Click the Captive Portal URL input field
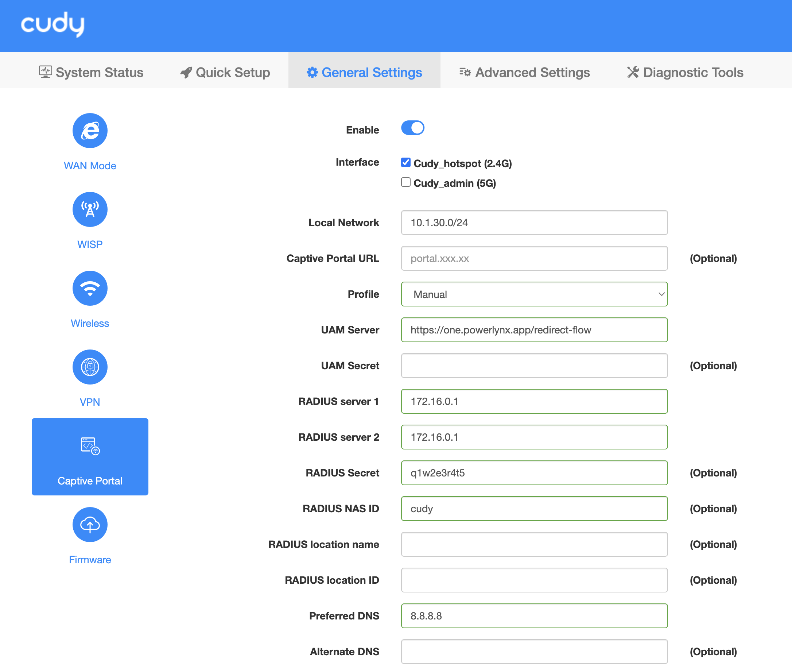 [534, 258]
